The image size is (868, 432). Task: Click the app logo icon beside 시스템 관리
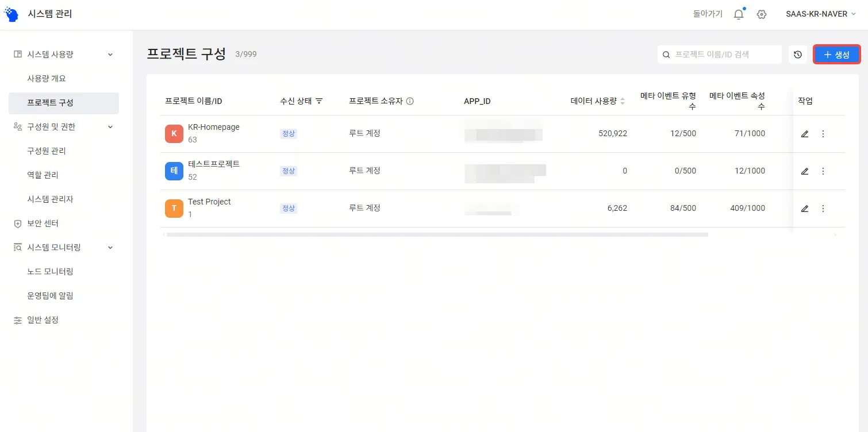tap(11, 14)
